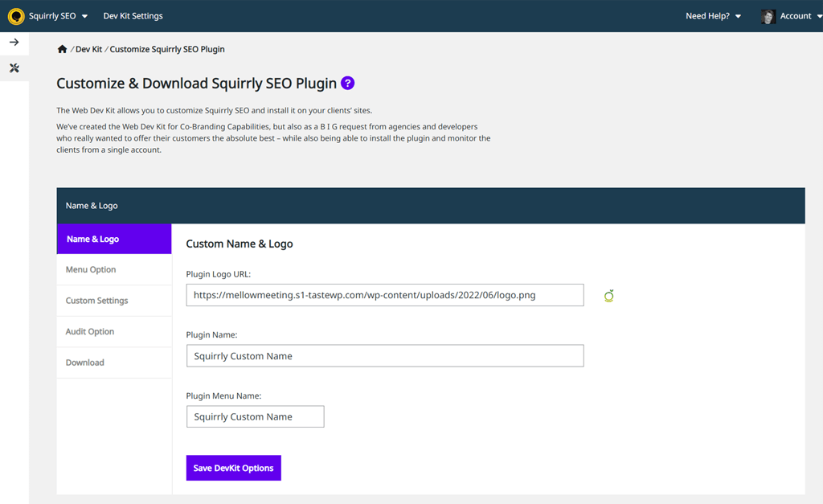Click Customize Squirrly SEO Plugin breadcrumb
This screenshot has width=823, height=504.
point(167,49)
